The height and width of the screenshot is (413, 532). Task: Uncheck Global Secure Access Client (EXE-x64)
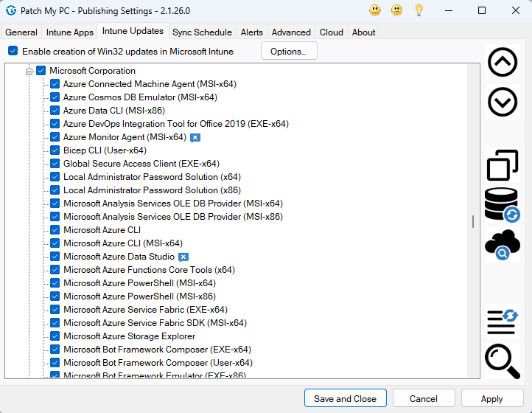[55, 164]
